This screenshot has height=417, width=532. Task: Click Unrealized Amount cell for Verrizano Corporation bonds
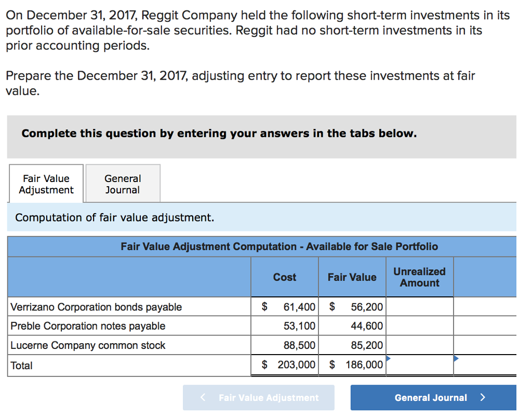coord(419,307)
